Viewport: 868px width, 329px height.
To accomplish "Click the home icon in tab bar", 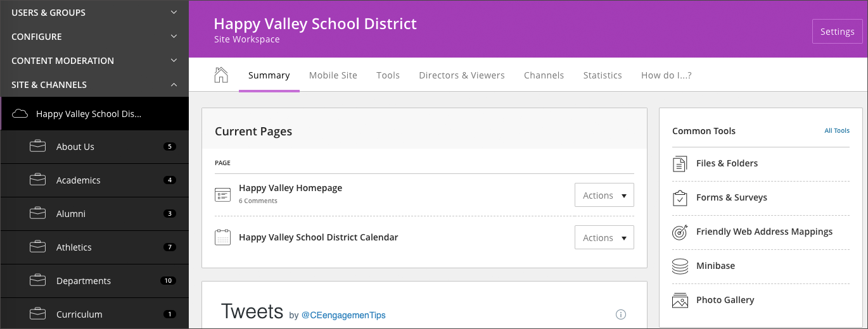I will [220, 75].
